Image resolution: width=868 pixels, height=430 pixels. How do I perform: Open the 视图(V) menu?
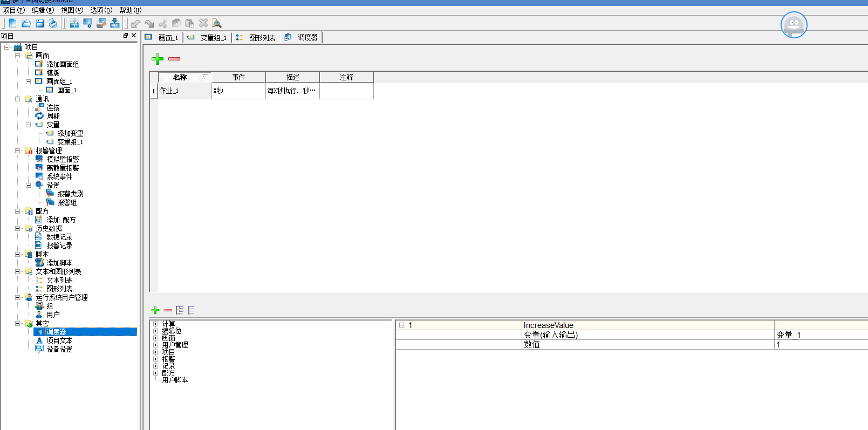[72, 10]
